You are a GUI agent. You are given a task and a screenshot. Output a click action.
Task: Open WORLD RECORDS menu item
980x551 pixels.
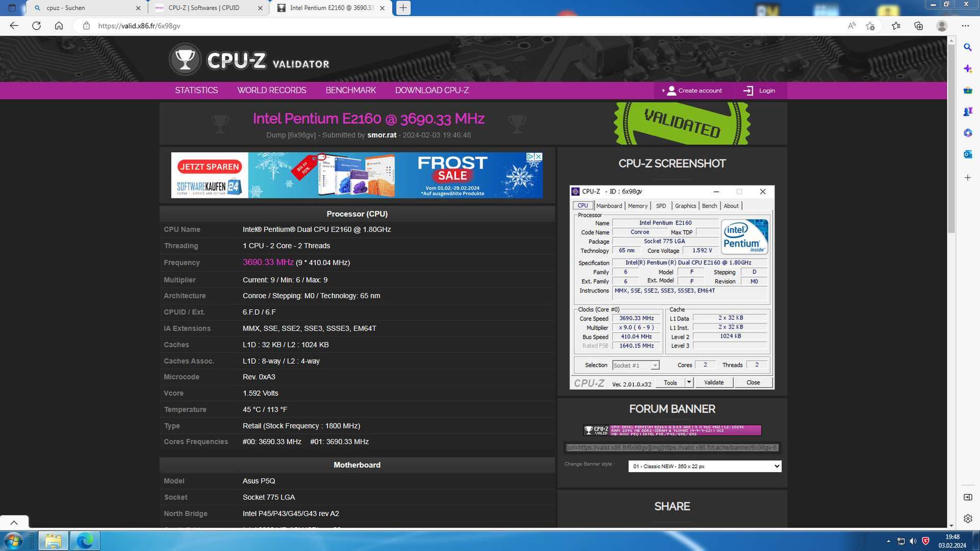pos(272,90)
